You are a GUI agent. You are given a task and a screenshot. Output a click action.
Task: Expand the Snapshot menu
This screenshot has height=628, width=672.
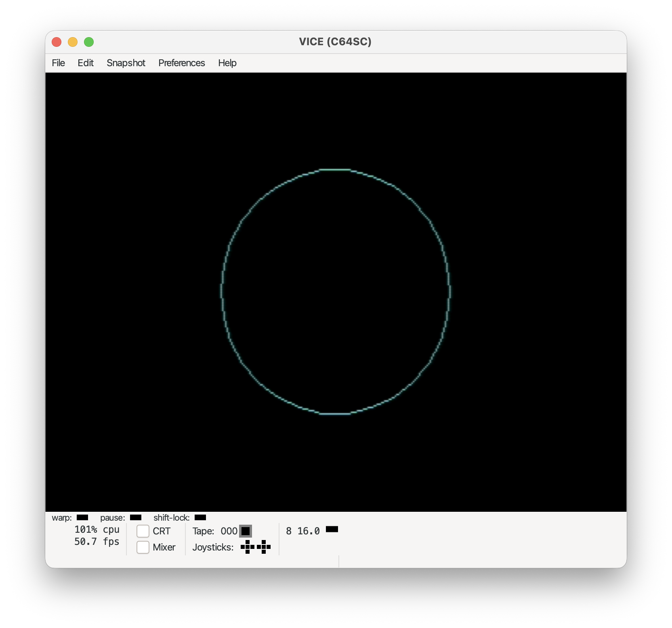point(126,63)
